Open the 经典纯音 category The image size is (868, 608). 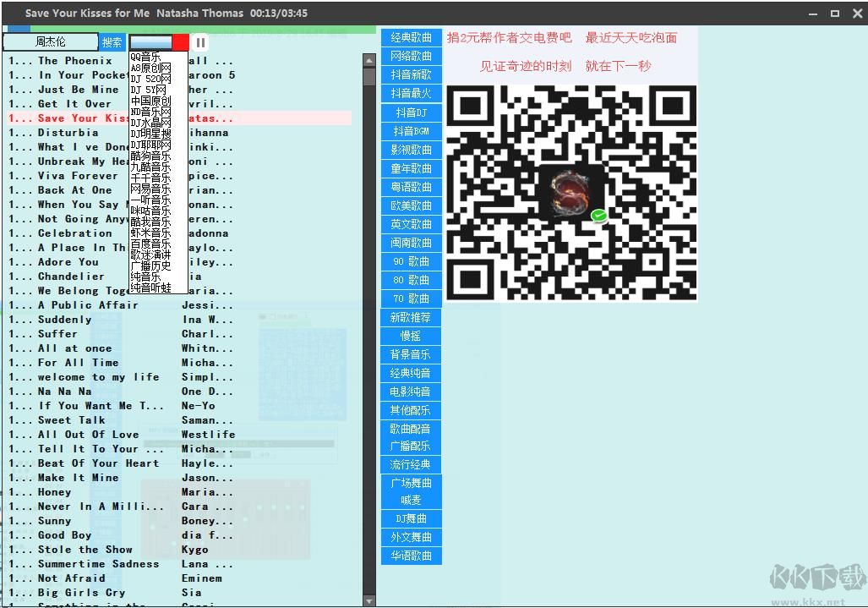(411, 373)
